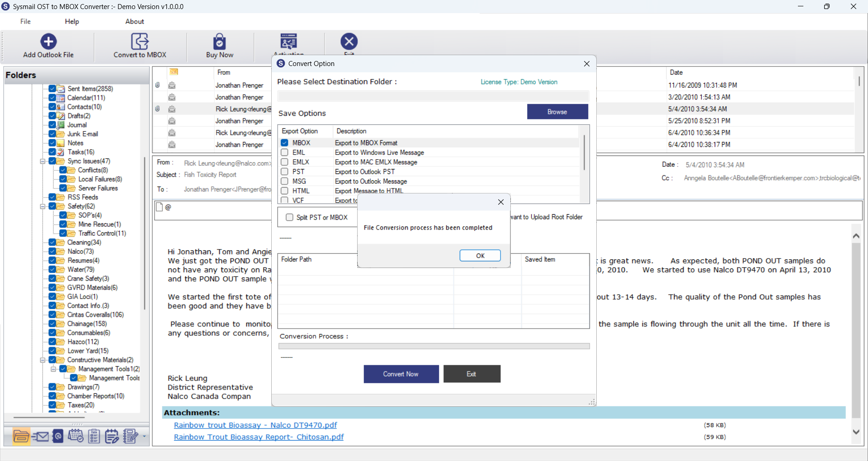This screenshot has height=461, width=868.
Task: Click the email body scroll down arrow
Action: pos(856,432)
